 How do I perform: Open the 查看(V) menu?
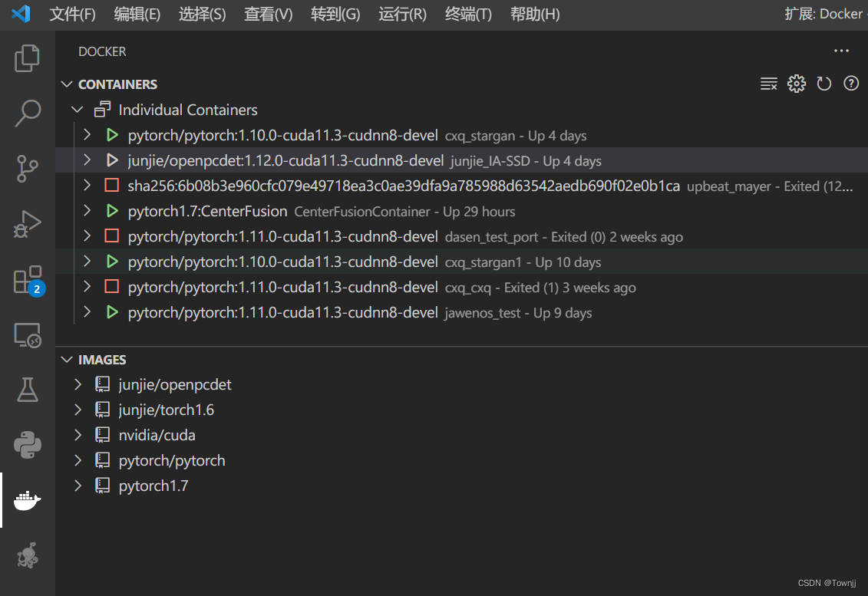click(x=268, y=14)
